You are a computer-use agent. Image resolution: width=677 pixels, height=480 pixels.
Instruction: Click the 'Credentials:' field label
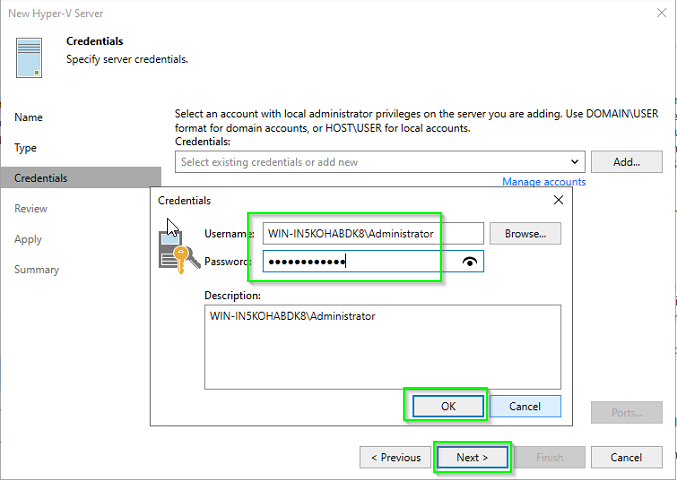pyautogui.click(x=202, y=142)
